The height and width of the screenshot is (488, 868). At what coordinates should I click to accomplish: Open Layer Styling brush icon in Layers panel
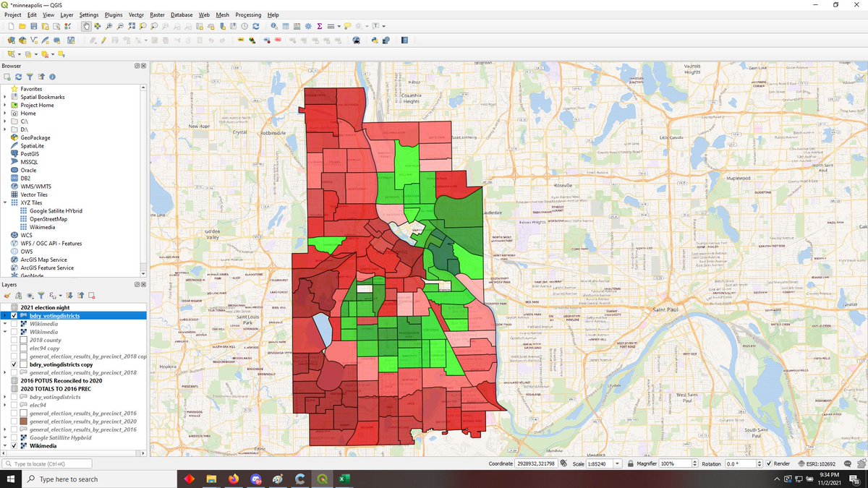tap(7, 296)
